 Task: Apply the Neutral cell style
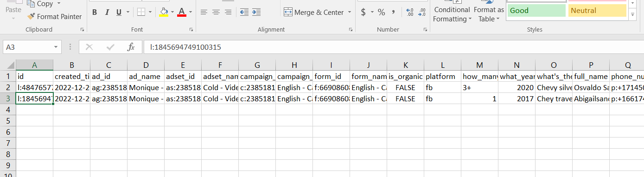597,11
